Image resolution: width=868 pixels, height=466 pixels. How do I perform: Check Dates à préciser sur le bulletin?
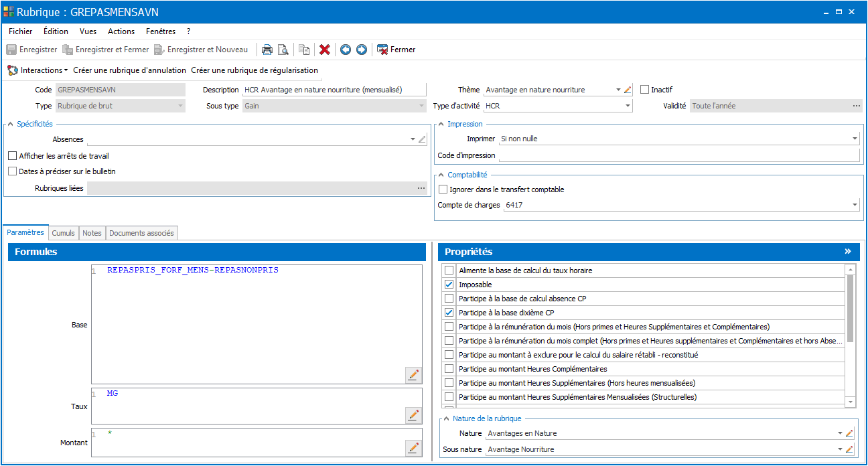[x=12, y=171]
